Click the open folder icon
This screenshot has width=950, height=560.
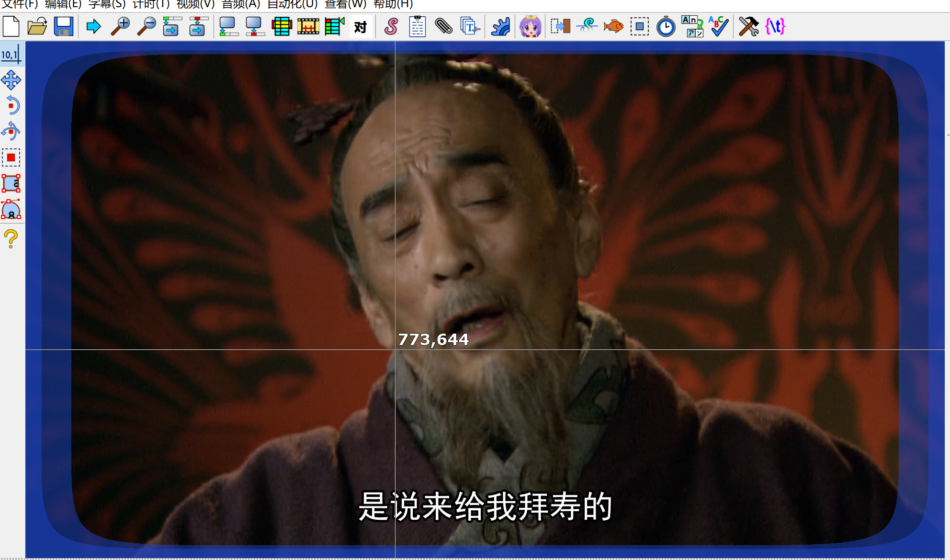tap(37, 26)
